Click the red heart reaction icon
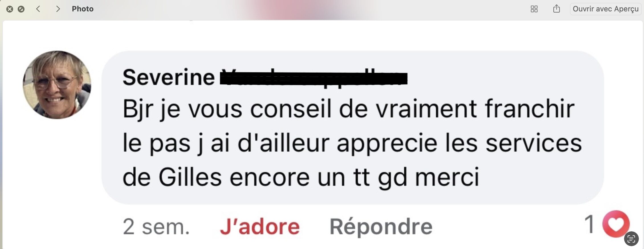Screen dimensions: 644x249 click(616, 224)
